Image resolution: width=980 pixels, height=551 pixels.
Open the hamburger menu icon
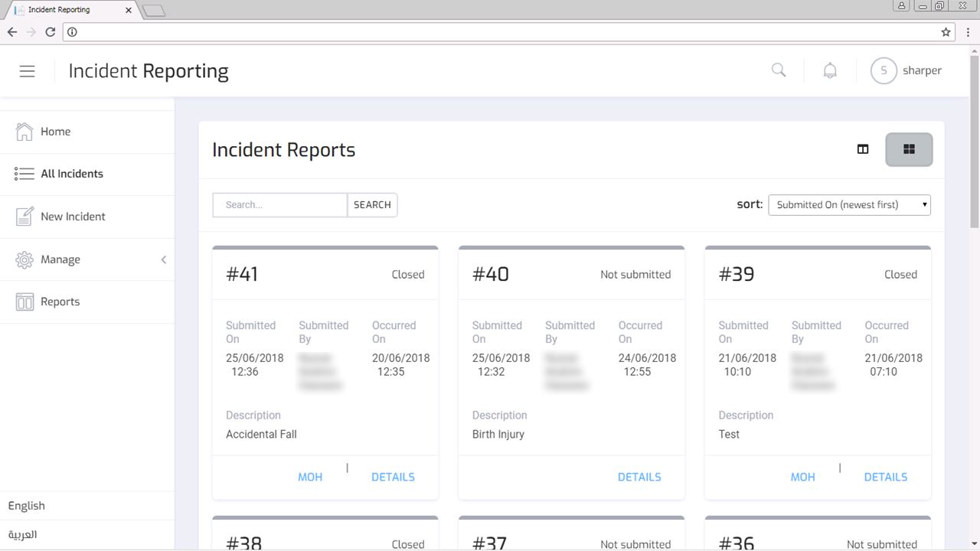[x=27, y=71]
